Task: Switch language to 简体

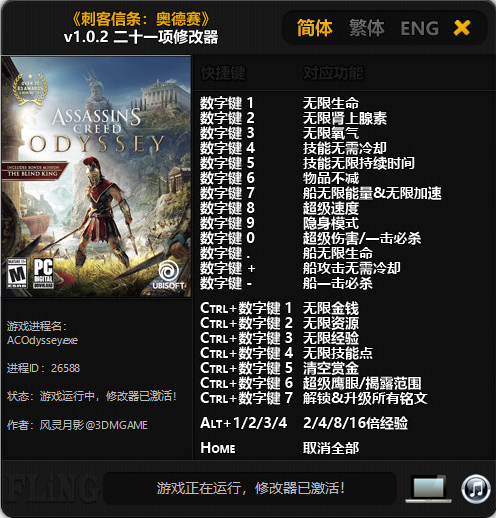Action: [314, 28]
